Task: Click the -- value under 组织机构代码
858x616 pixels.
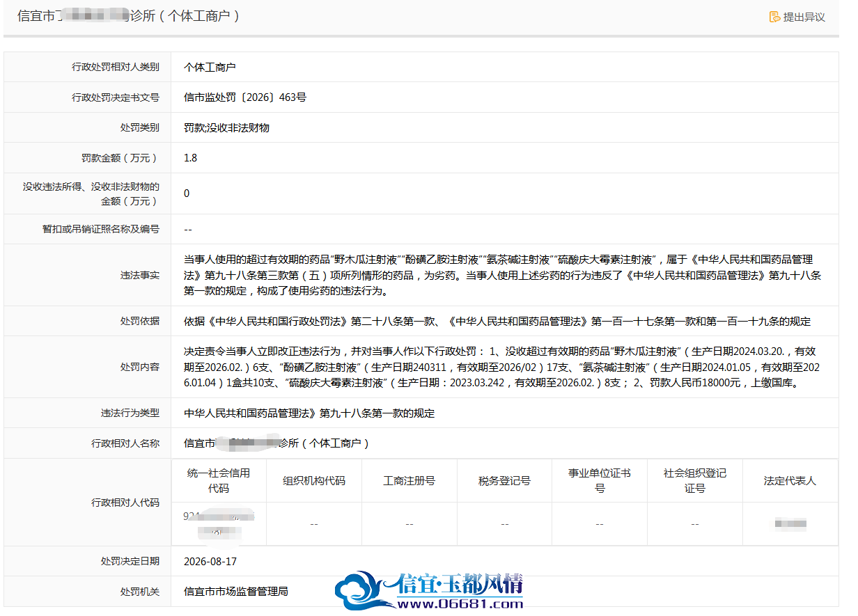Action: pyautogui.click(x=314, y=523)
